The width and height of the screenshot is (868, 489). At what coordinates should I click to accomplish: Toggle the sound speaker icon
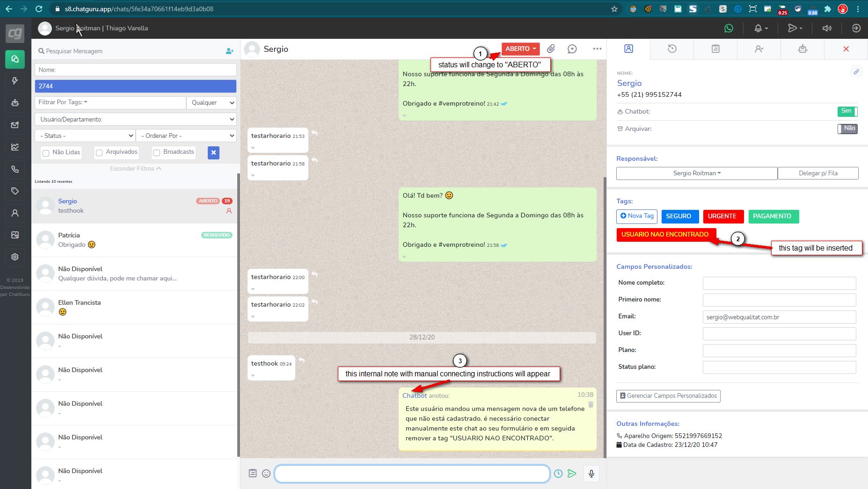tap(827, 28)
